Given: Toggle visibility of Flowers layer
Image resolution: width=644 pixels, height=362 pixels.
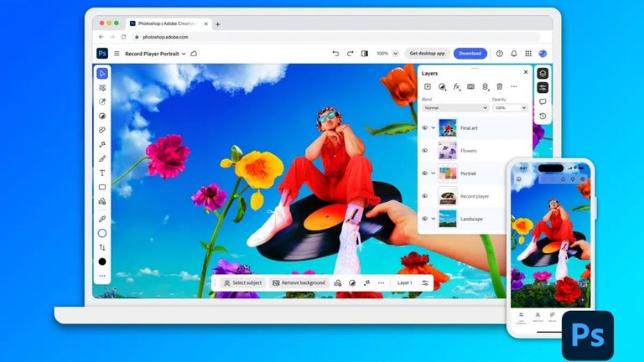Looking at the screenshot, I should [x=424, y=151].
